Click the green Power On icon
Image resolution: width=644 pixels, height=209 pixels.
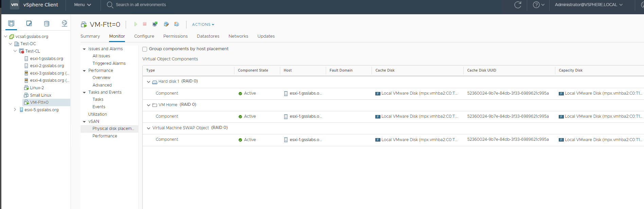[x=136, y=24]
